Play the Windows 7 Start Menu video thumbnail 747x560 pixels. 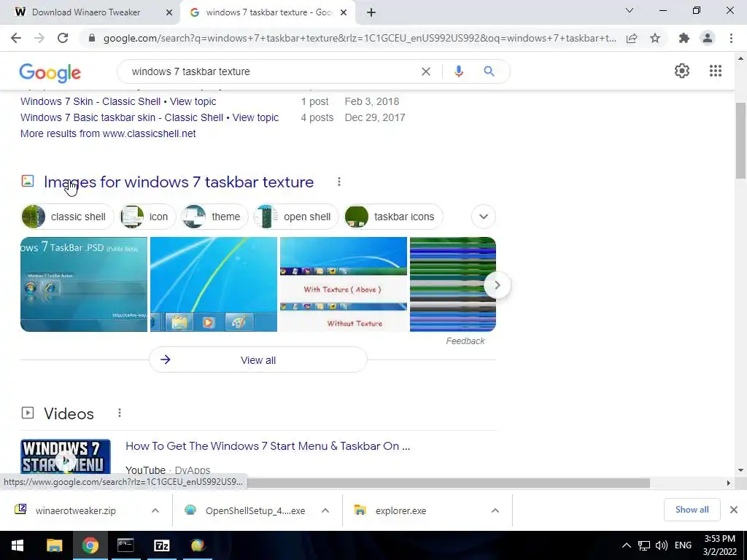tap(66, 456)
